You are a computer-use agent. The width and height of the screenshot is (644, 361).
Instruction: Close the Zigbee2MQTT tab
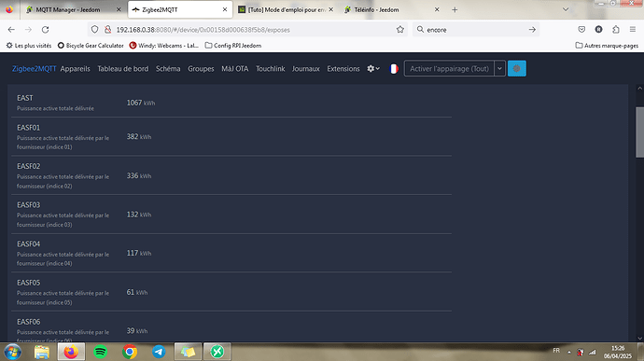[x=225, y=9]
